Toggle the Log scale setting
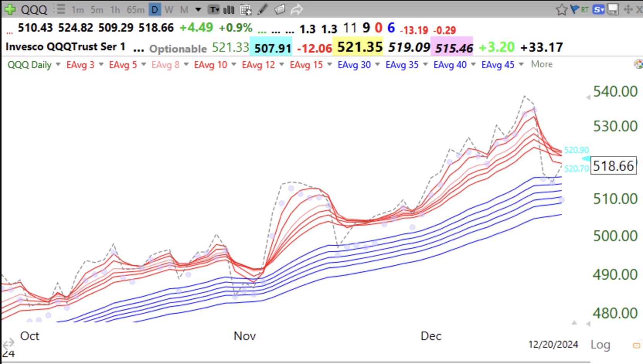The width and height of the screenshot is (643, 364). pos(600,344)
